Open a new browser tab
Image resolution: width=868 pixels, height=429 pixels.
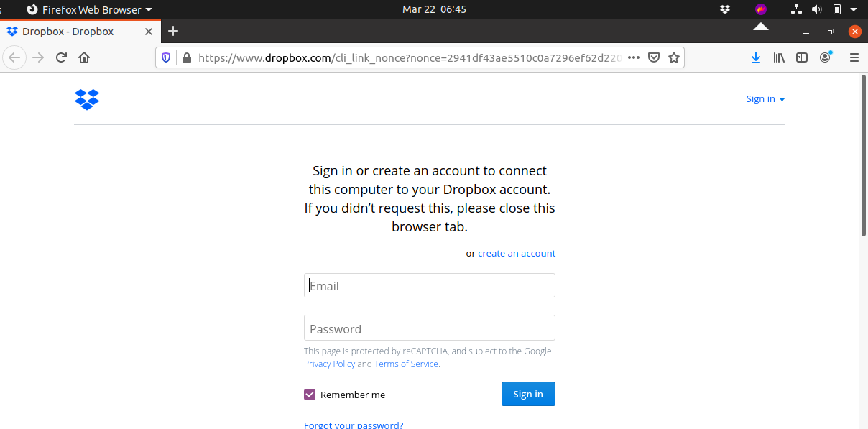point(173,31)
